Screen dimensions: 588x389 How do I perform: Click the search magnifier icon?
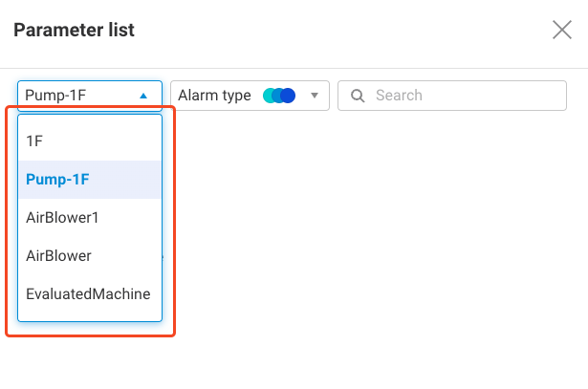(358, 96)
